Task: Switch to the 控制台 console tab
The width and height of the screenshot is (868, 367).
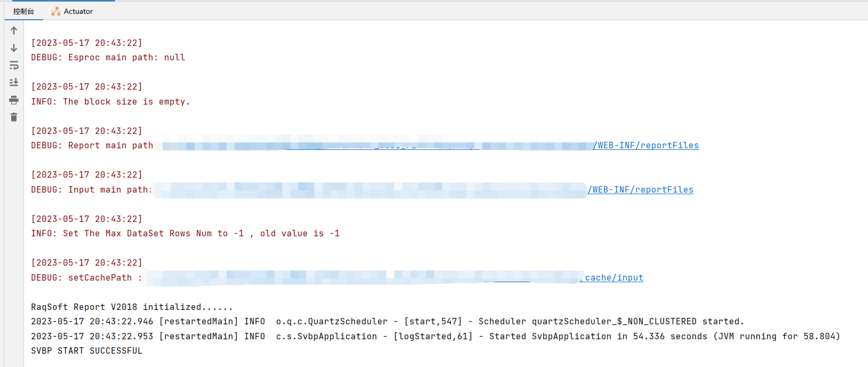Action: coord(23,11)
